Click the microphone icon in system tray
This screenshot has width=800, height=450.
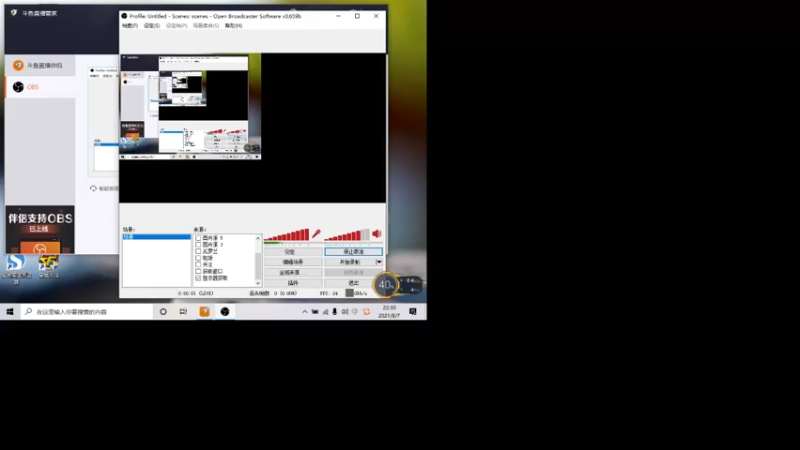click(x=335, y=311)
